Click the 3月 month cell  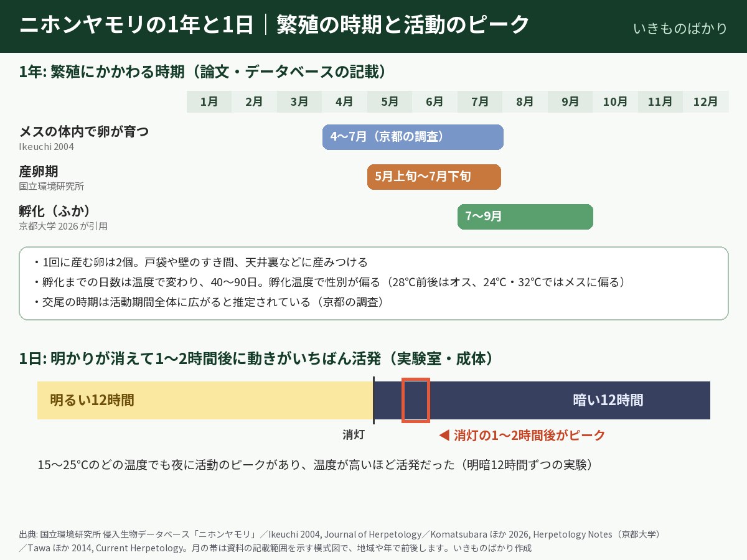point(299,101)
